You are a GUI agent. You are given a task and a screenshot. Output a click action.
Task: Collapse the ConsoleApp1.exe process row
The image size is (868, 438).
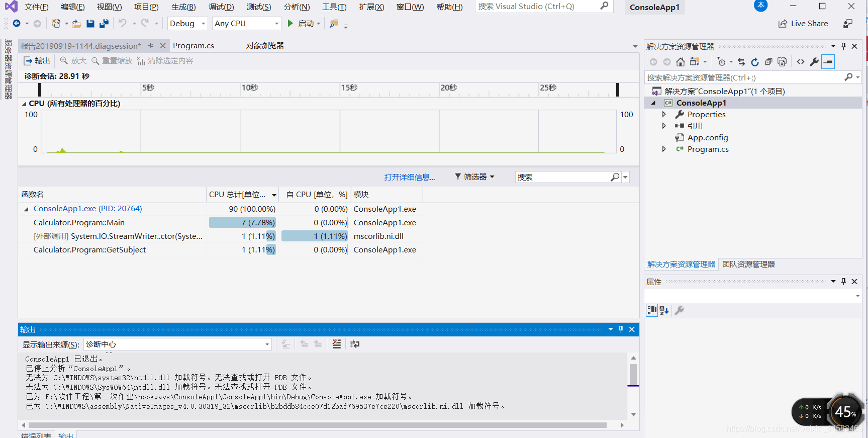click(26, 209)
